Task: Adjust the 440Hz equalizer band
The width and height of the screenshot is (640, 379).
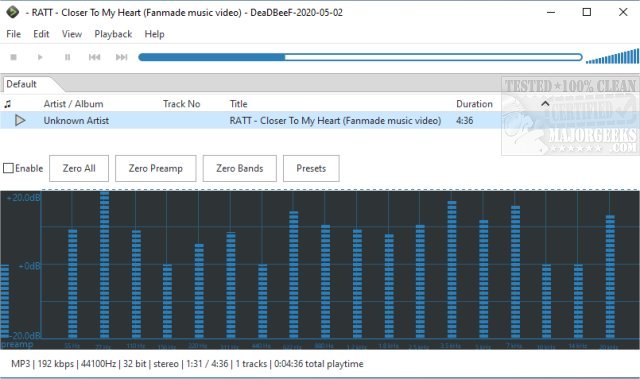Action: pos(263,301)
